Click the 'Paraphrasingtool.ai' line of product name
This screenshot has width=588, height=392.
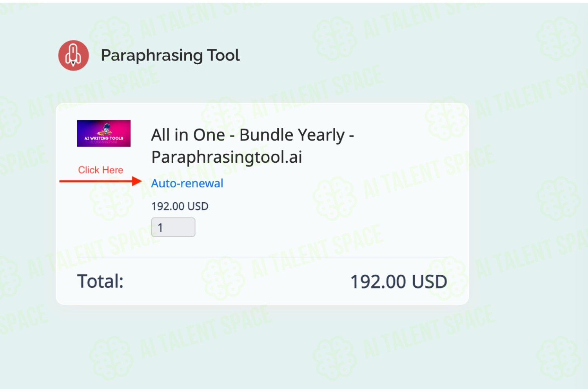pos(227,157)
